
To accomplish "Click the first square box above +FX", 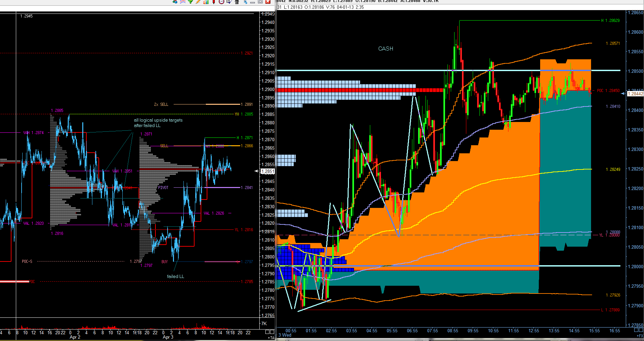I will 636,330.
